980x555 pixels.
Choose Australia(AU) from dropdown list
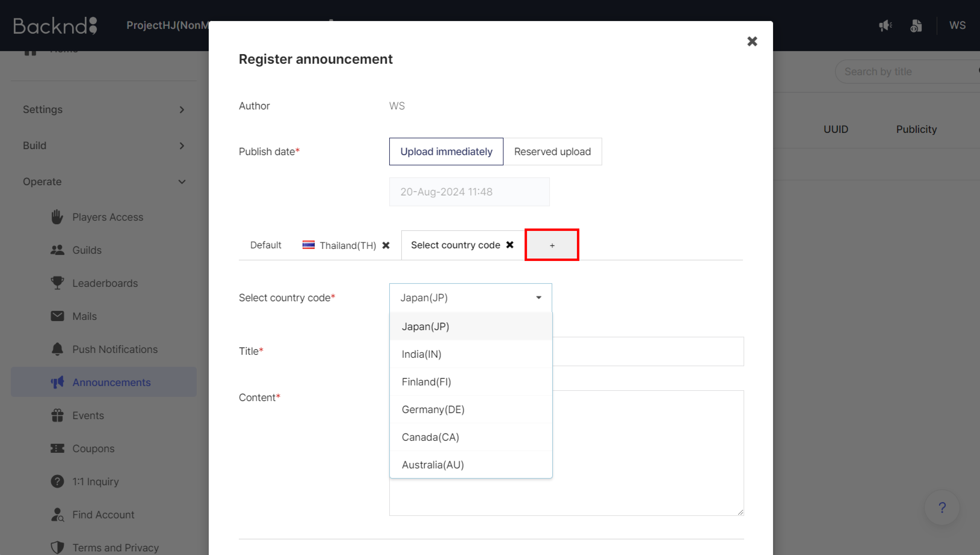(471, 465)
